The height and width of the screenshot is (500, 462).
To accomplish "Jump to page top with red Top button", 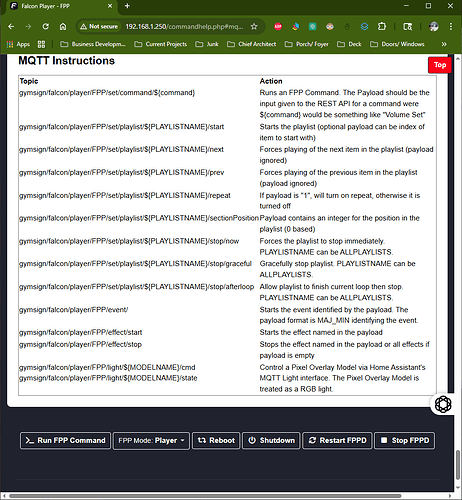I will point(440,65).
